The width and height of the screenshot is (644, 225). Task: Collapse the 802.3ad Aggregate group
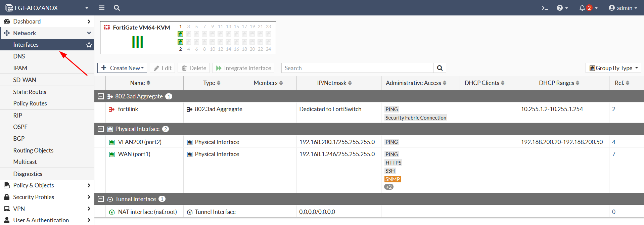click(100, 96)
